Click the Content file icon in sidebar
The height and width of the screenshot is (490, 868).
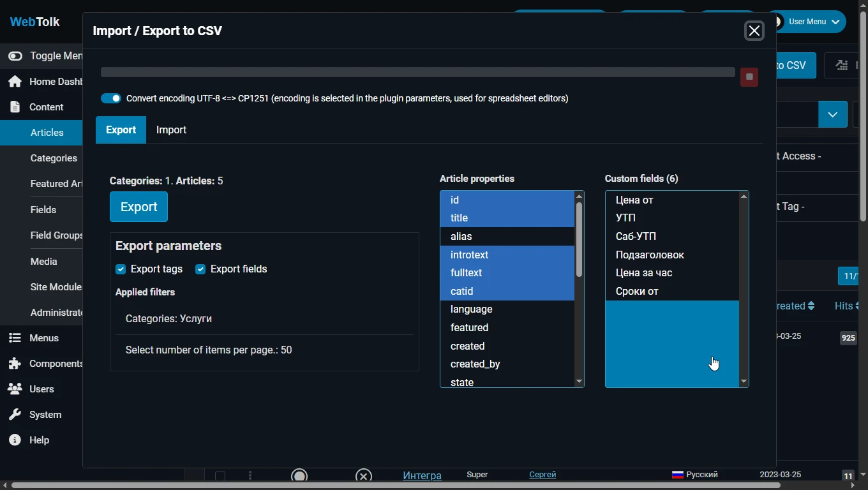pos(15,107)
